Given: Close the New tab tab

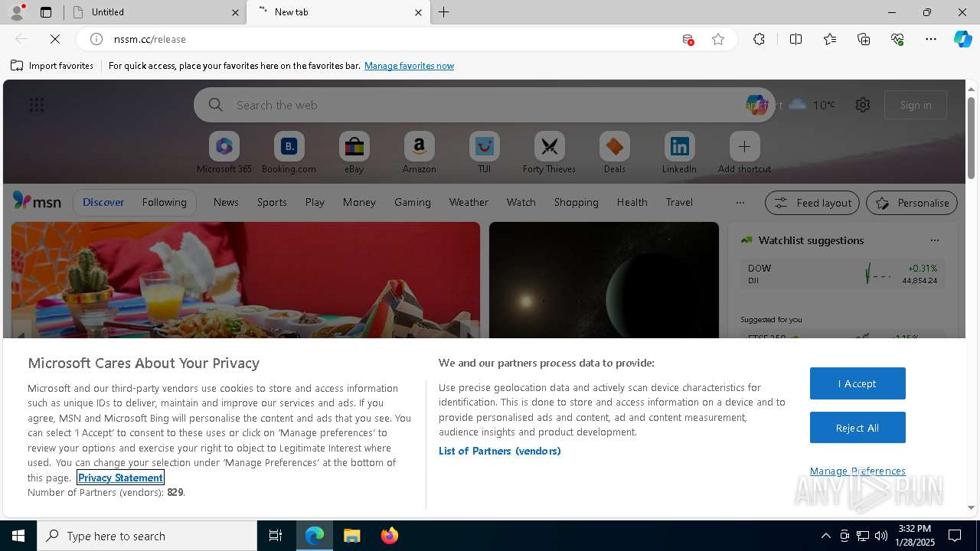Looking at the screenshot, I should click(418, 12).
